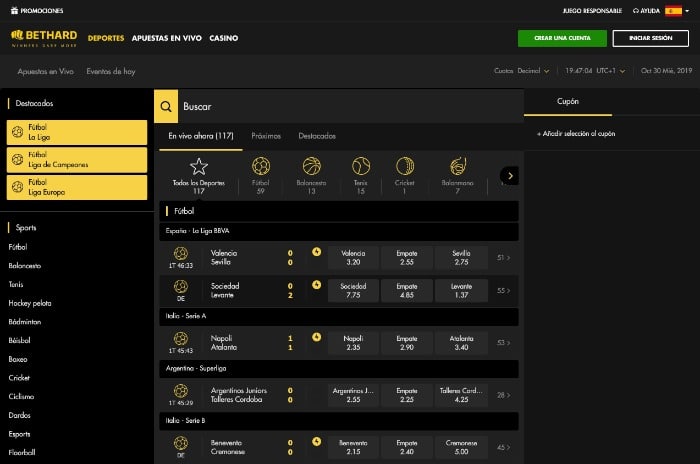Click the lightning icon on Benevento match
Image resolution: width=700 pixels, height=464 pixels.
pos(317,442)
